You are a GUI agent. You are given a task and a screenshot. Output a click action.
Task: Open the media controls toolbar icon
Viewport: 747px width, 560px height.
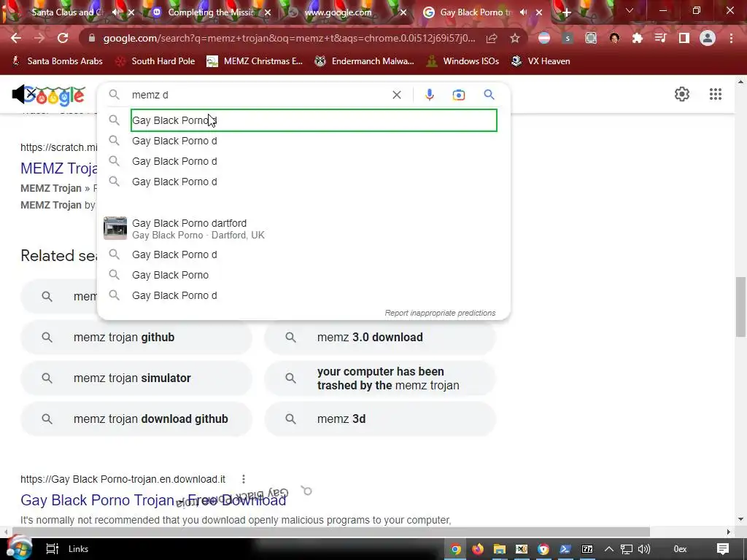point(660,38)
